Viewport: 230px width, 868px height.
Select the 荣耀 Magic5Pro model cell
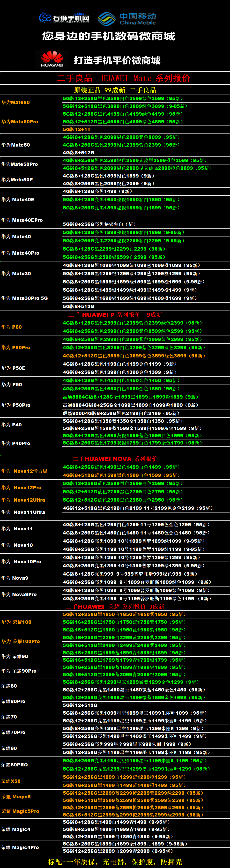(x=31, y=811)
